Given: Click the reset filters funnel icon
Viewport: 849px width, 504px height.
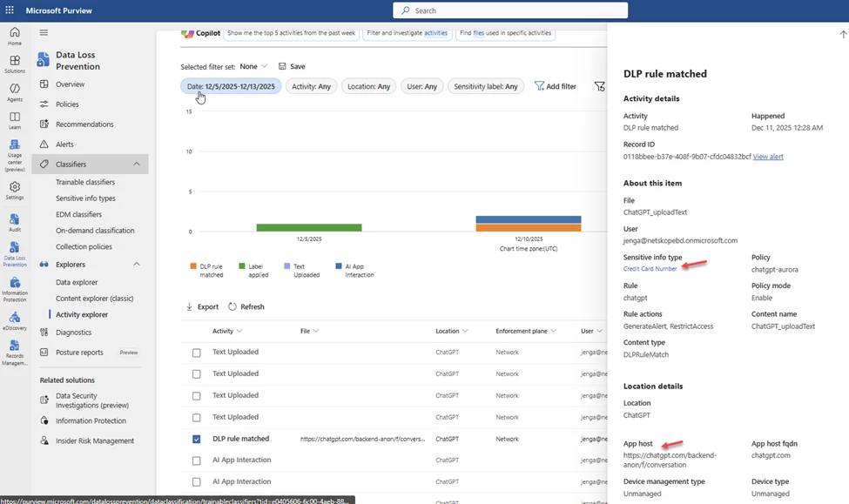Looking at the screenshot, I should tap(599, 86).
